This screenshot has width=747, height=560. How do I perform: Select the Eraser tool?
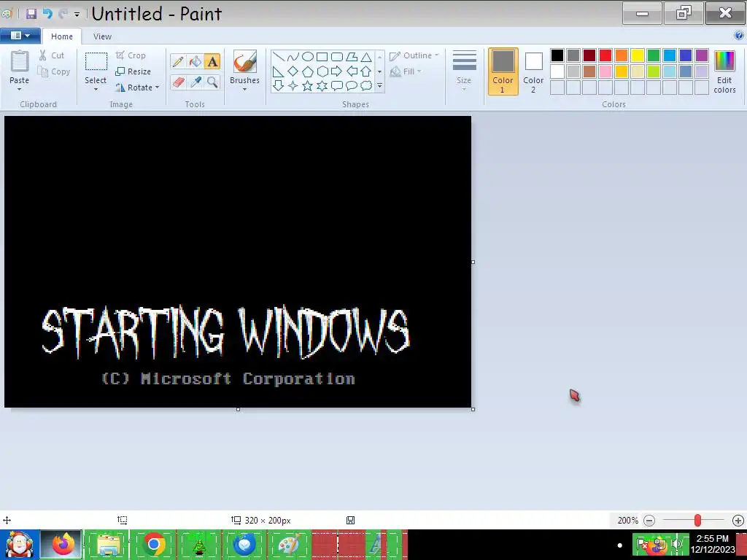coord(178,82)
